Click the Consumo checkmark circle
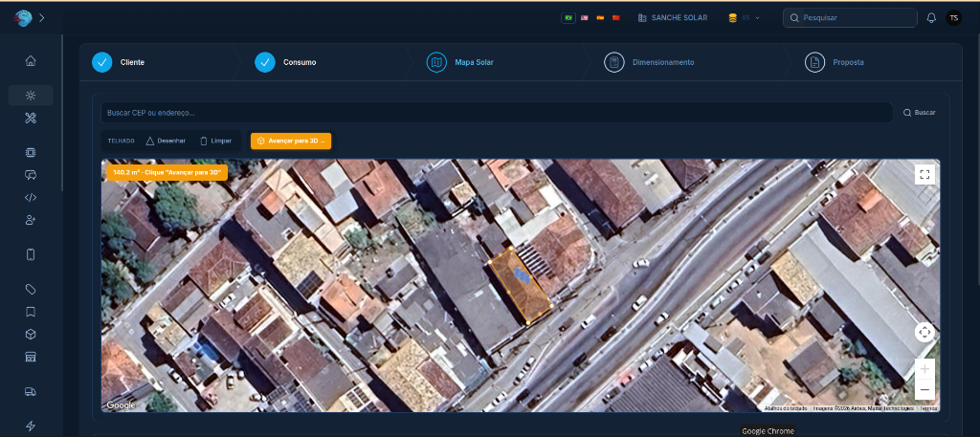Image resolution: width=980 pixels, height=437 pixels. [265, 62]
